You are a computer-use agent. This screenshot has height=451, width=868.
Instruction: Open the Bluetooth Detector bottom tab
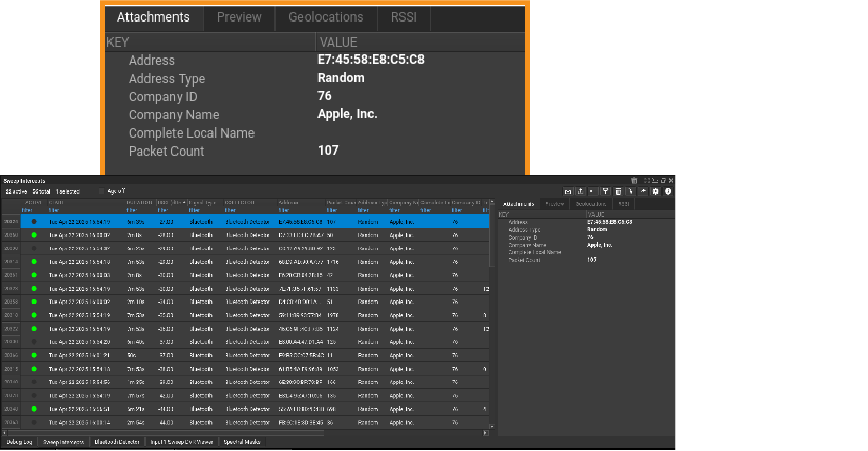[117, 442]
